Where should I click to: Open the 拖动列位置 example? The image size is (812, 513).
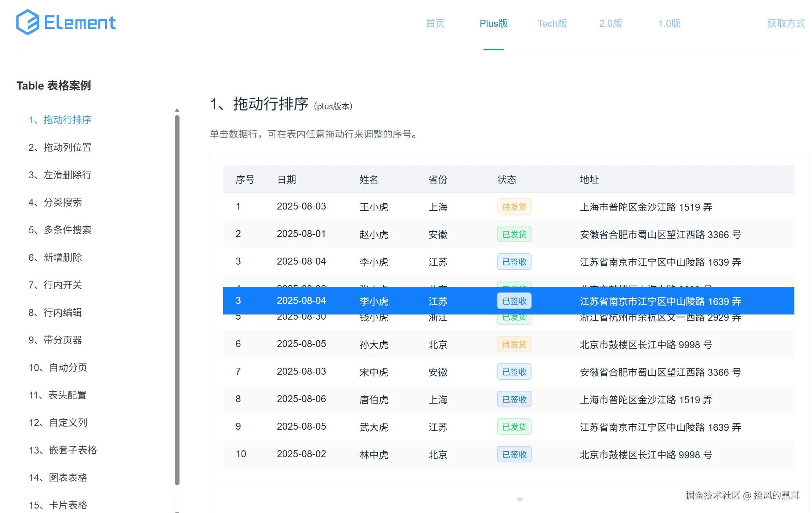point(60,147)
